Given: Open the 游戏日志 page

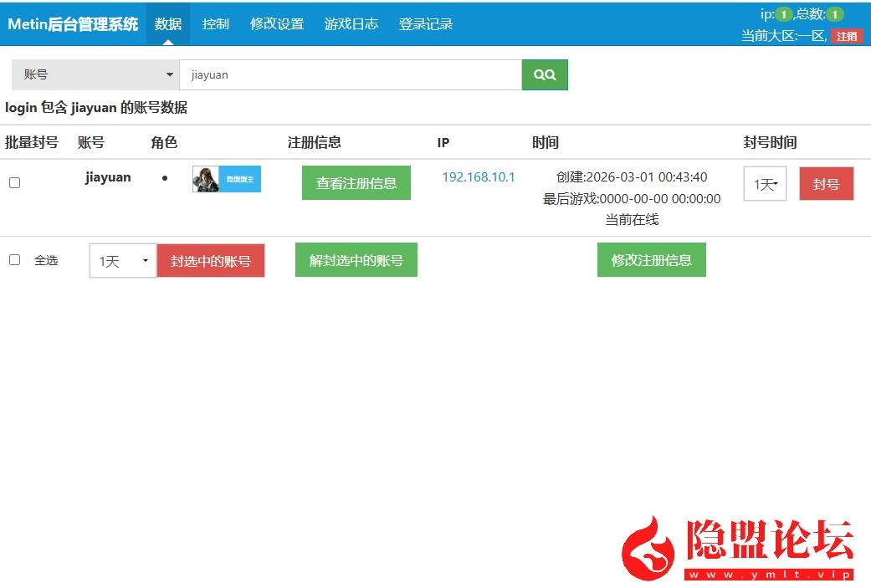Looking at the screenshot, I should pyautogui.click(x=351, y=24).
